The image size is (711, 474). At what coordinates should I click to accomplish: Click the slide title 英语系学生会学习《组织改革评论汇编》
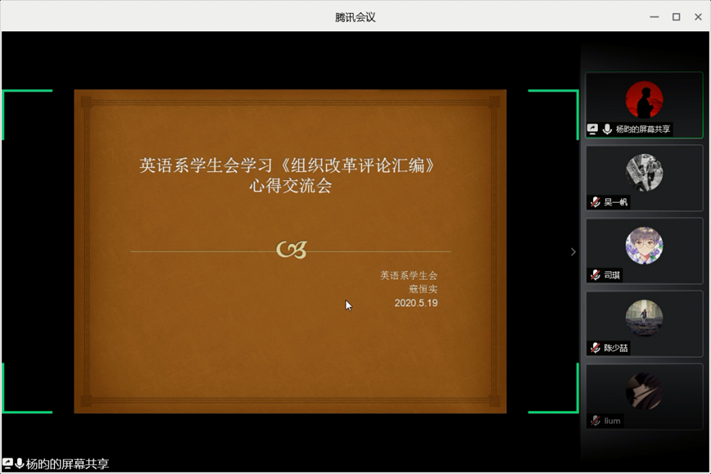coord(287,165)
